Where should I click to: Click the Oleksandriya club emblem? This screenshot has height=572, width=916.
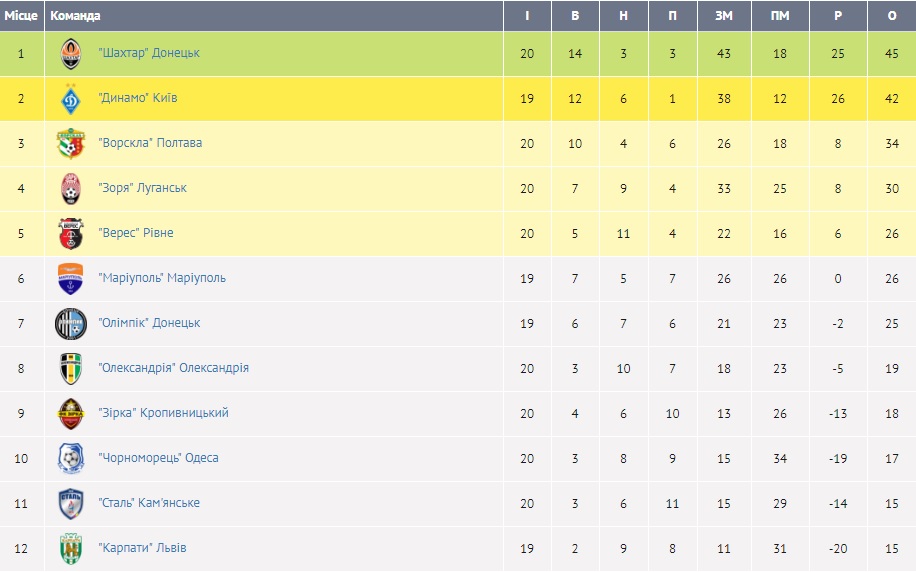coord(71,369)
